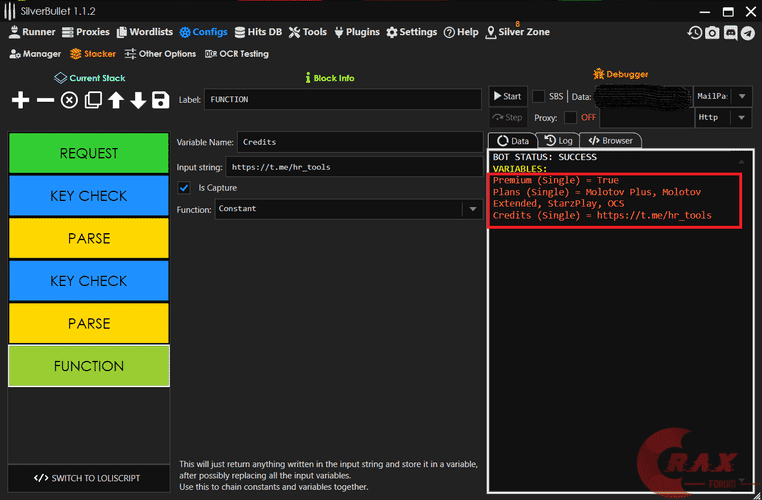The width and height of the screenshot is (762, 500).
Task: Switch to the Log tab
Action: pyautogui.click(x=558, y=141)
